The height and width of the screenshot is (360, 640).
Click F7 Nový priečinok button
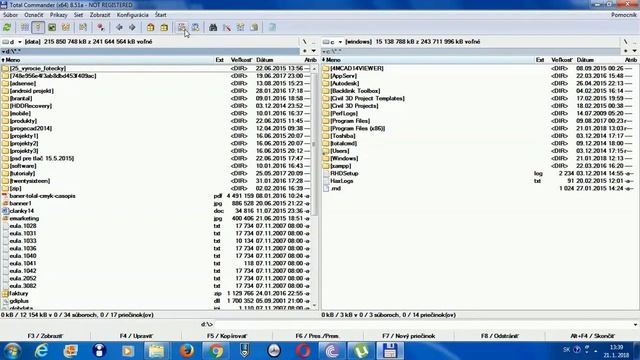coord(409,336)
